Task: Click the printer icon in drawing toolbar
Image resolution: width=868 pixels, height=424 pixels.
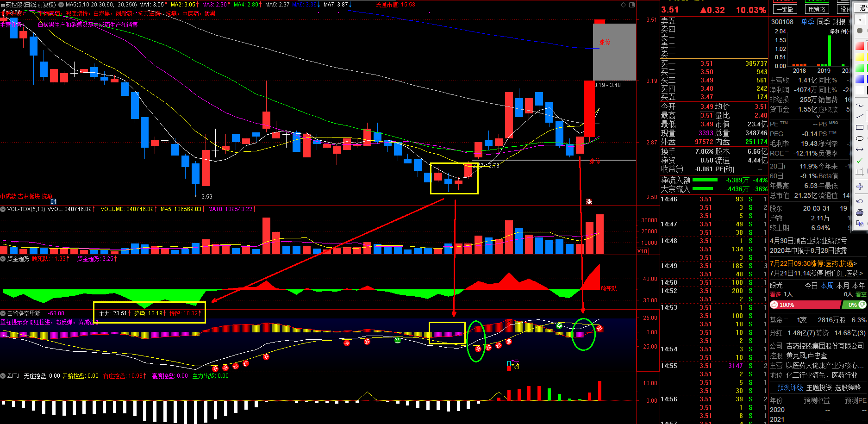Action: 860,212
